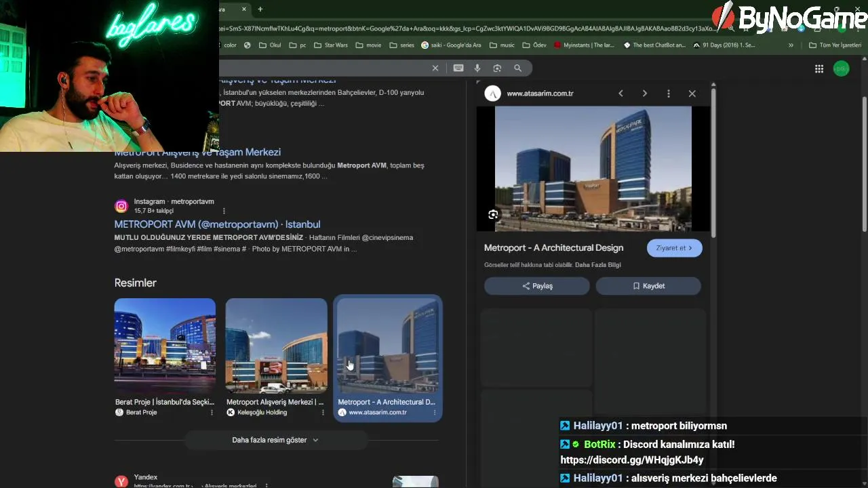Open options menu for Keleşoğlu Holding image
The image size is (868, 488).
point(323,412)
